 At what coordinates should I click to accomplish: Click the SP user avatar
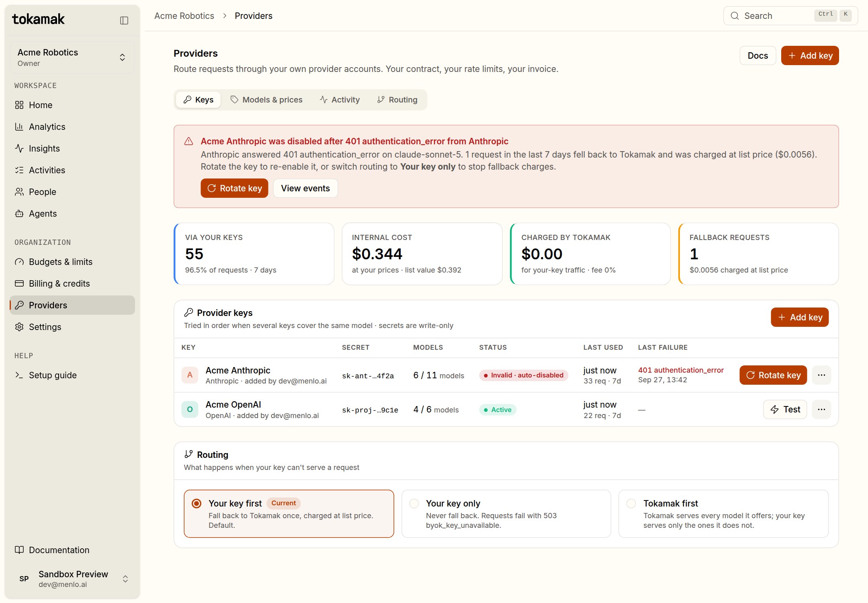point(24,579)
